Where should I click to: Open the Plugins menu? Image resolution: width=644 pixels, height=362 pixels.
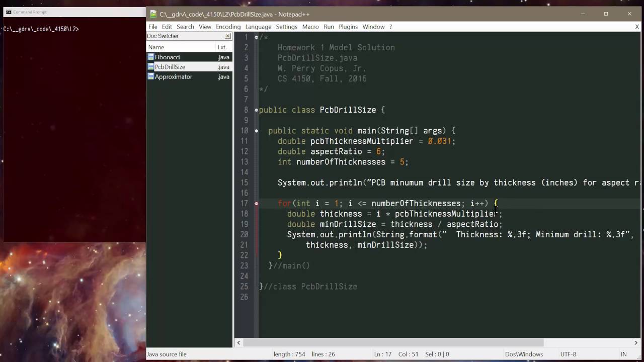[348, 27]
